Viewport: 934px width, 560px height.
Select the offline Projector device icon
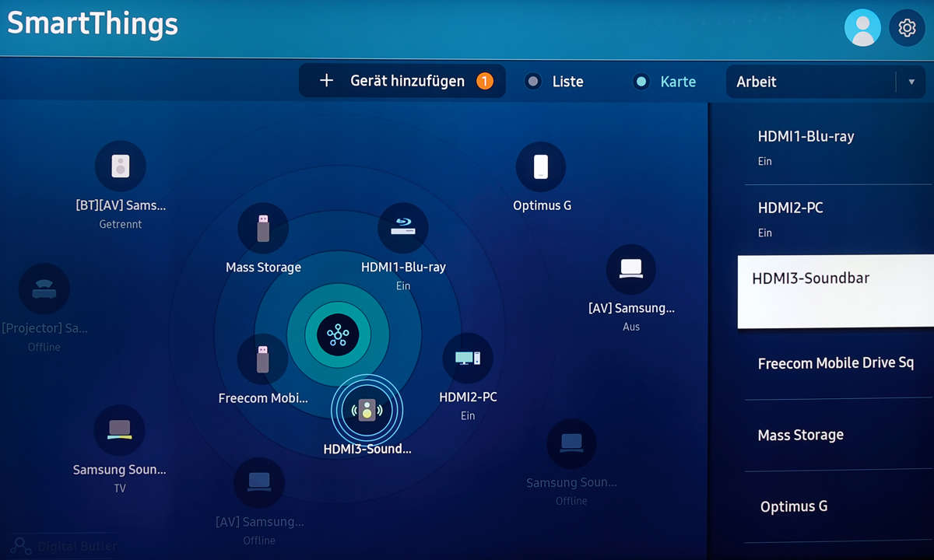44,289
